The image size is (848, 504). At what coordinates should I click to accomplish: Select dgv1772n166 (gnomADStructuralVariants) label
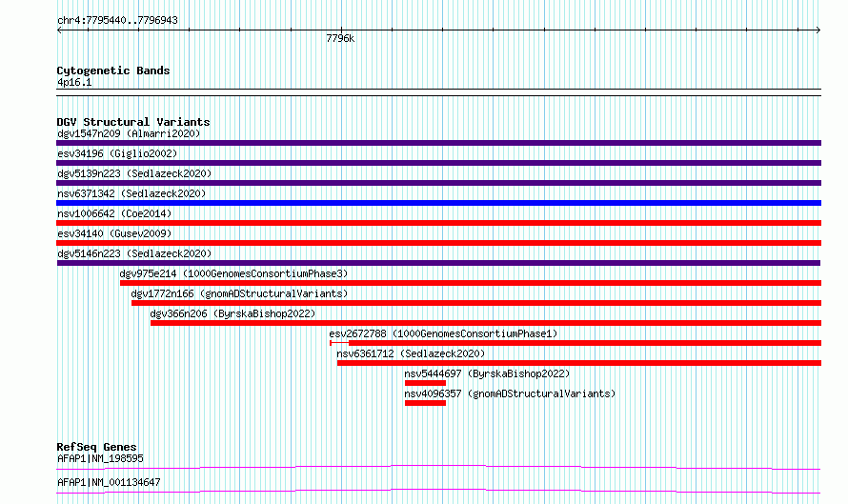239,293
